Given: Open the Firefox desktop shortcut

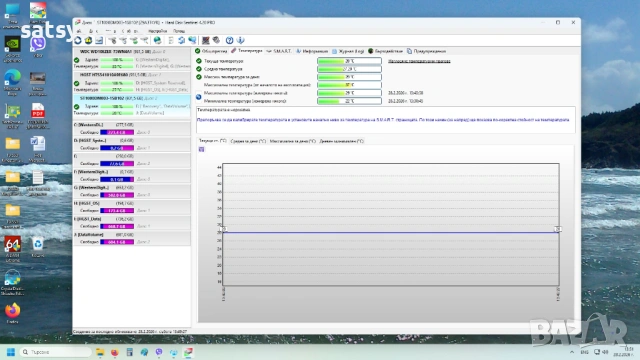Looking at the screenshot, I should pos(13,313).
